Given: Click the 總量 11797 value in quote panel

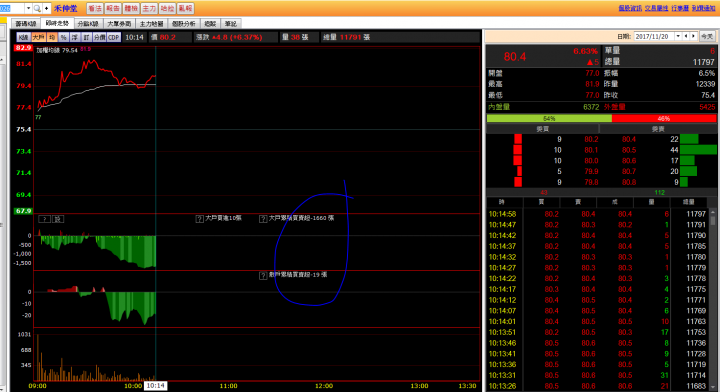Looking at the screenshot, I should pos(704,62).
